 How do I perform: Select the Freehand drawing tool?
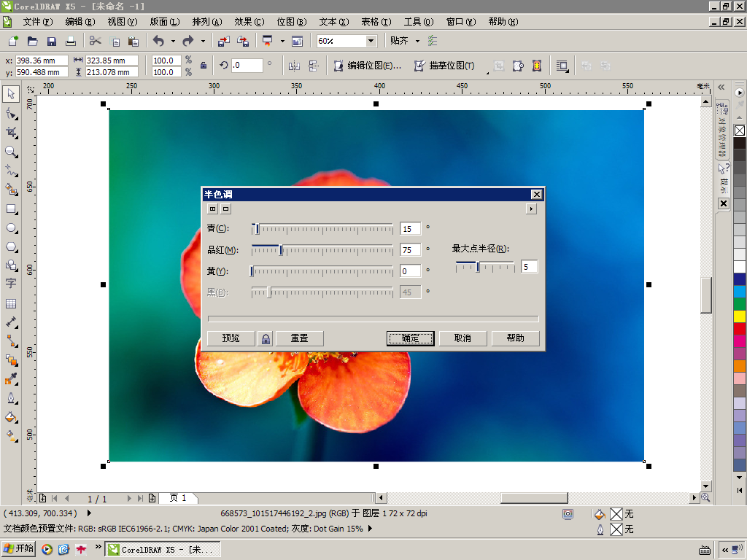(x=11, y=171)
